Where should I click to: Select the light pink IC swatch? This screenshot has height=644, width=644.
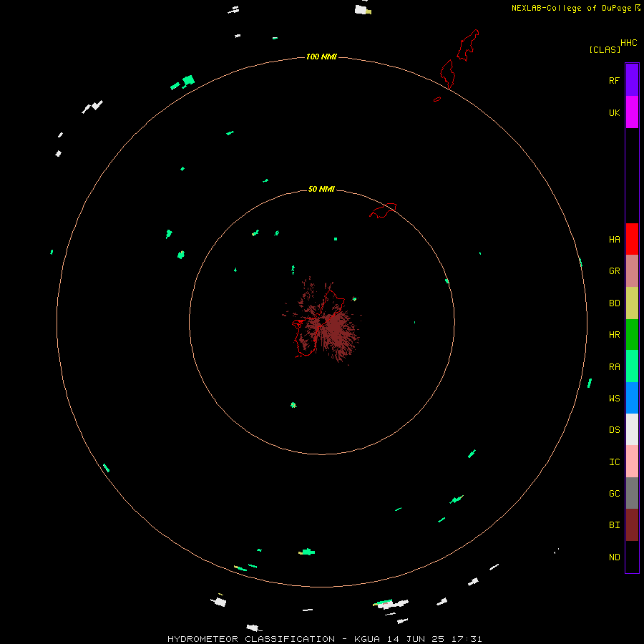click(x=632, y=462)
